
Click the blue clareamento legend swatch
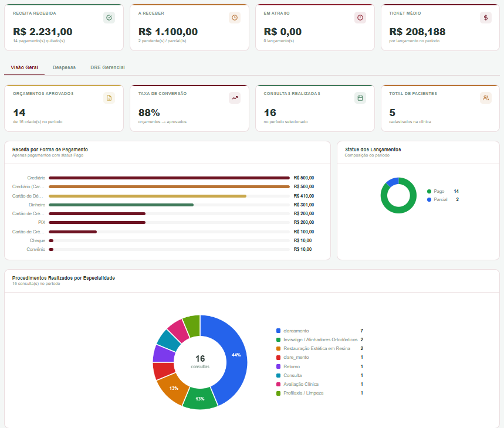pyautogui.click(x=278, y=331)
